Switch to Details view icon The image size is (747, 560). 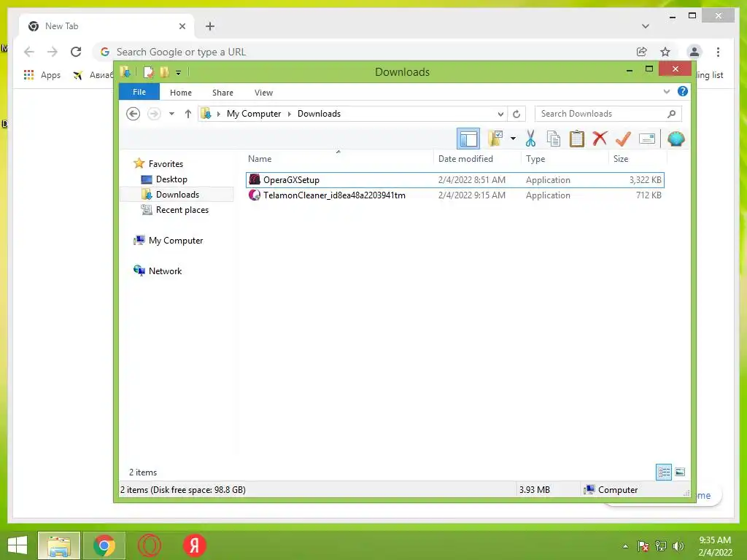(x=664, y=472)
